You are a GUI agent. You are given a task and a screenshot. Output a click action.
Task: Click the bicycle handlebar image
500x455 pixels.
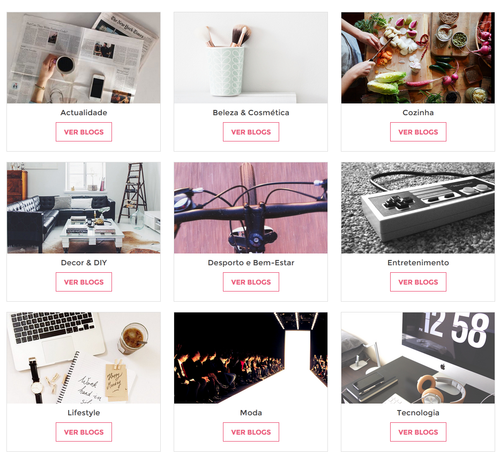point(251,208)
